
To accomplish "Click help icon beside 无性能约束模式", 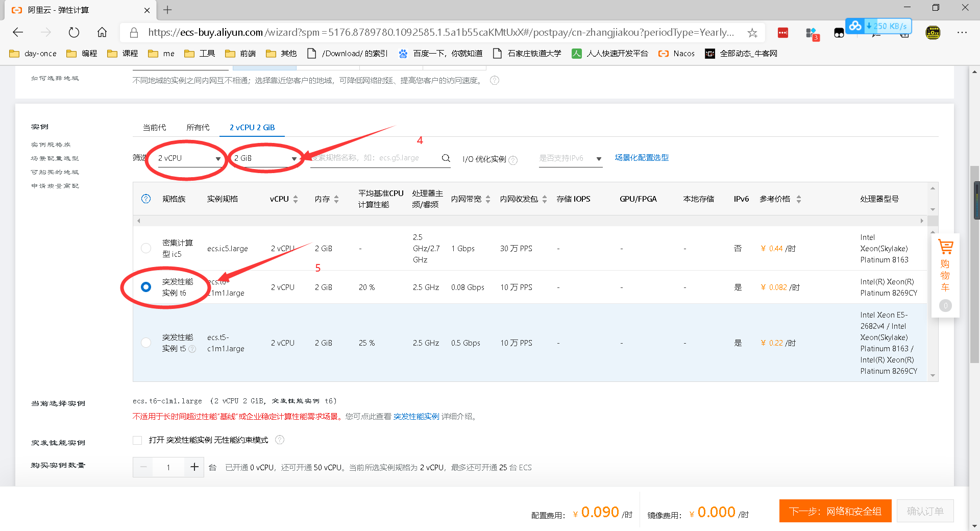I will tap(280, 440).
